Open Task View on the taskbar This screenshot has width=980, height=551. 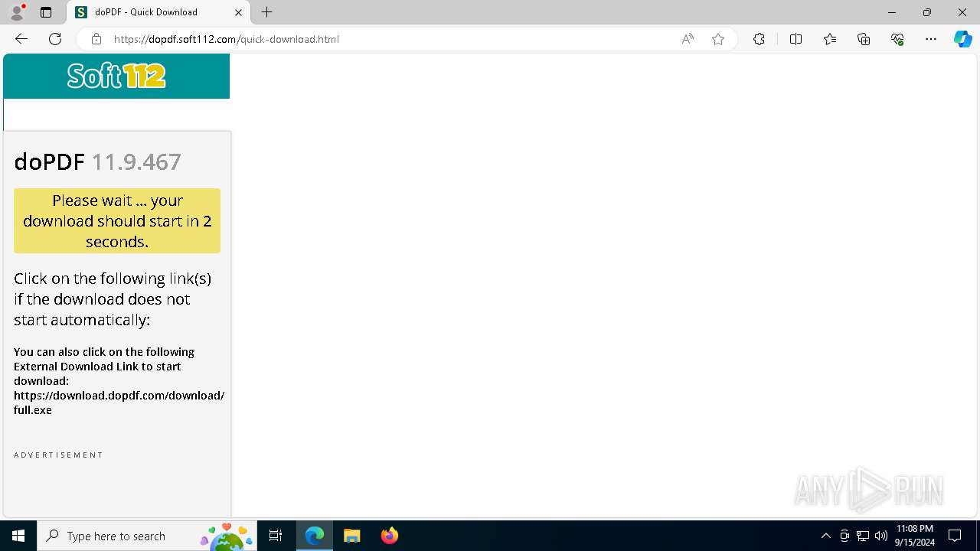coord(276,536)
